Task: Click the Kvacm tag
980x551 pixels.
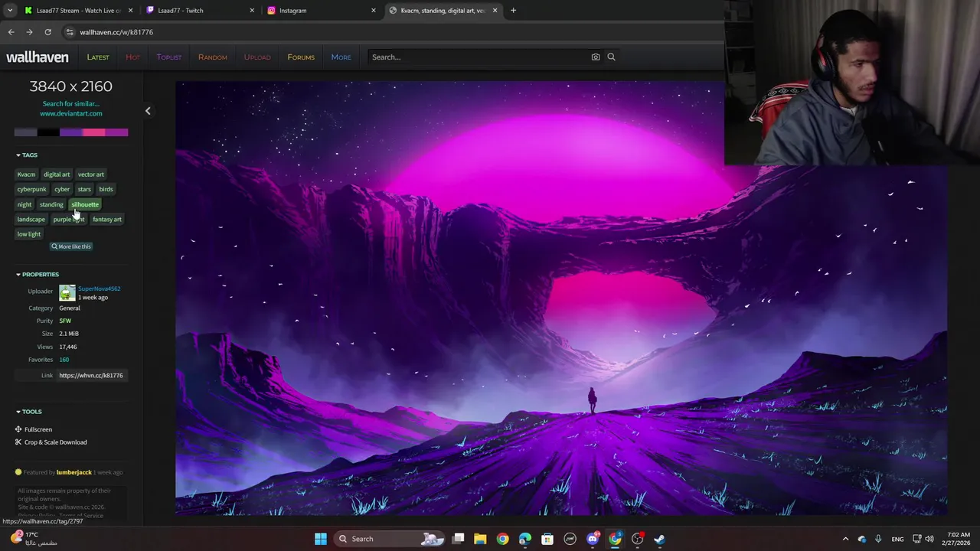Action: (x=26, y=174)
